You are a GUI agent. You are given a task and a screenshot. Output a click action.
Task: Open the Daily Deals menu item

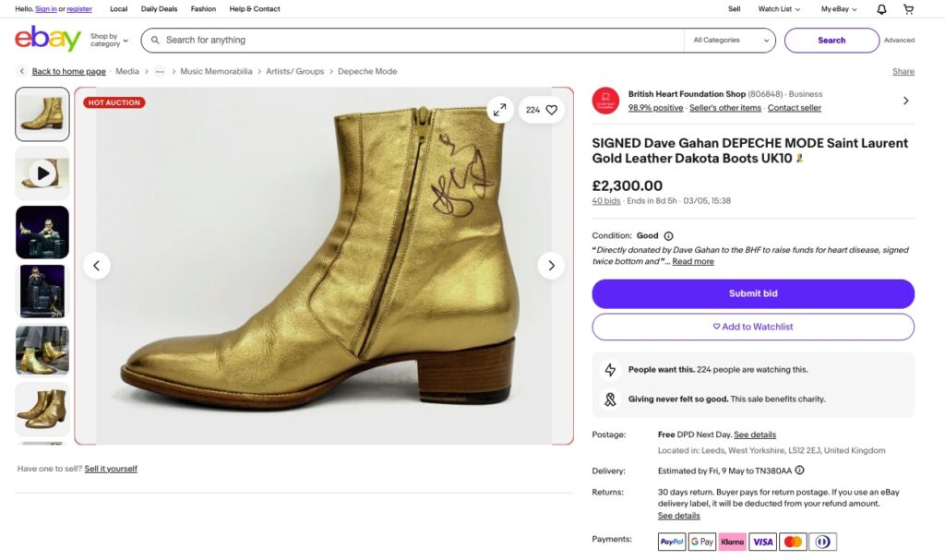click(x=159, y=9)
